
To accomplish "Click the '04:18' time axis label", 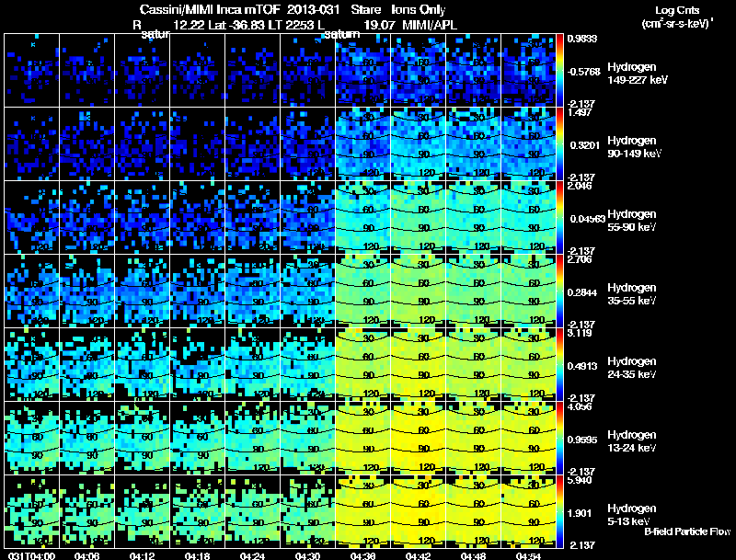I will point(197,555).
